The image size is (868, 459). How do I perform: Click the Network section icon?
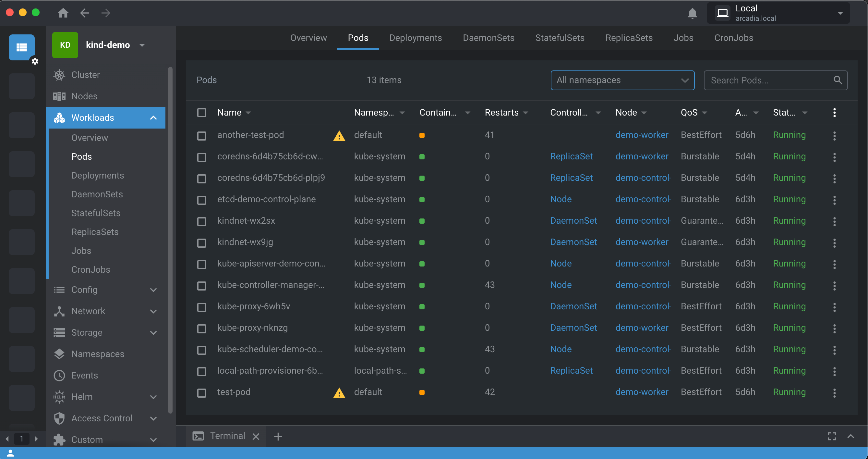(60, 311)
